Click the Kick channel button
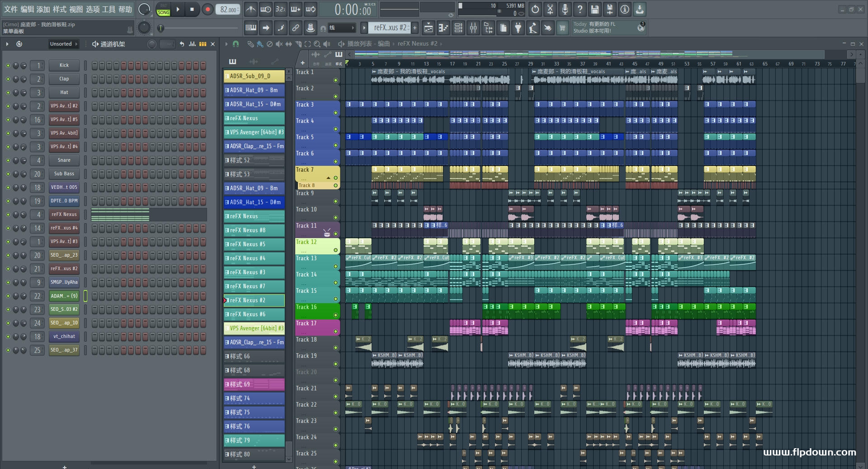This screenshot has width=868, height=469. 64,66
